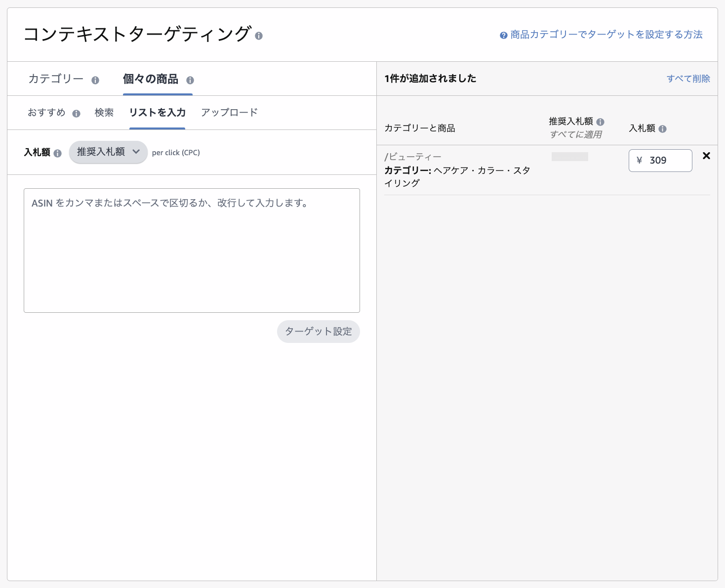Image resolution: width=725 pixels, height=588 pixels.
Task: Switch to the カテゴリー tab
Action: click(56, 79)
